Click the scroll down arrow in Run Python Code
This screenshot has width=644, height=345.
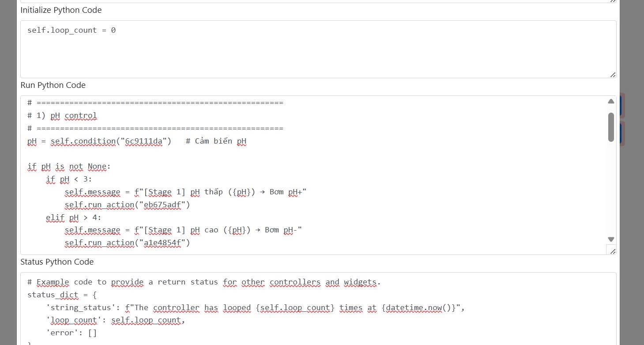(x=611, y=239)
